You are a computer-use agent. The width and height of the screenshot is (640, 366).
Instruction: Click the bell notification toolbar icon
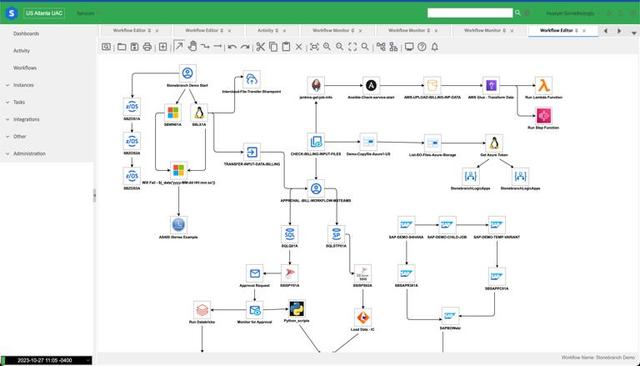pos(435,47)
